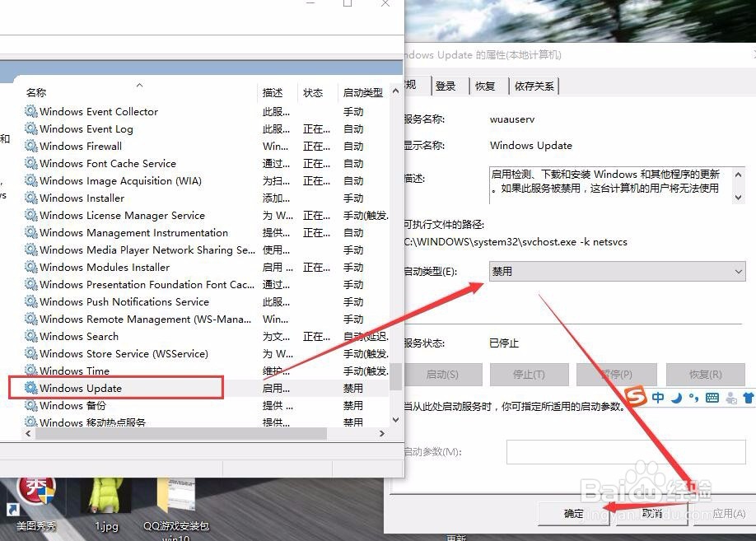
Task: Click gear icon beside Windows Update
Action: tap(31, 388)
